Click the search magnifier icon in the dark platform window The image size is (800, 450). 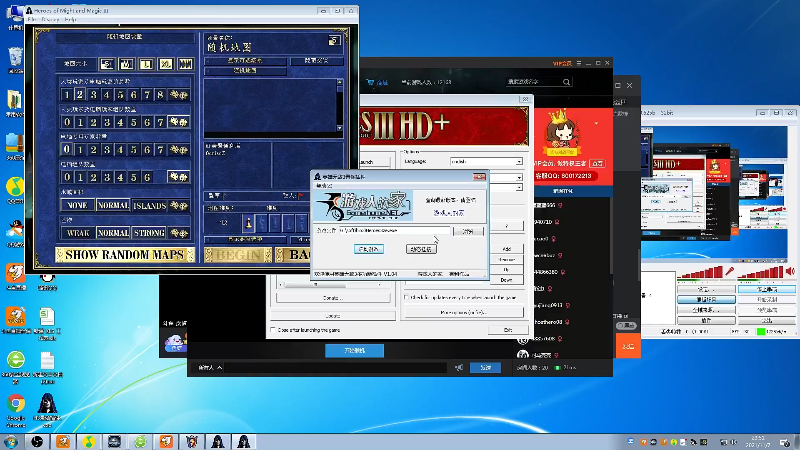click(566, 82)
